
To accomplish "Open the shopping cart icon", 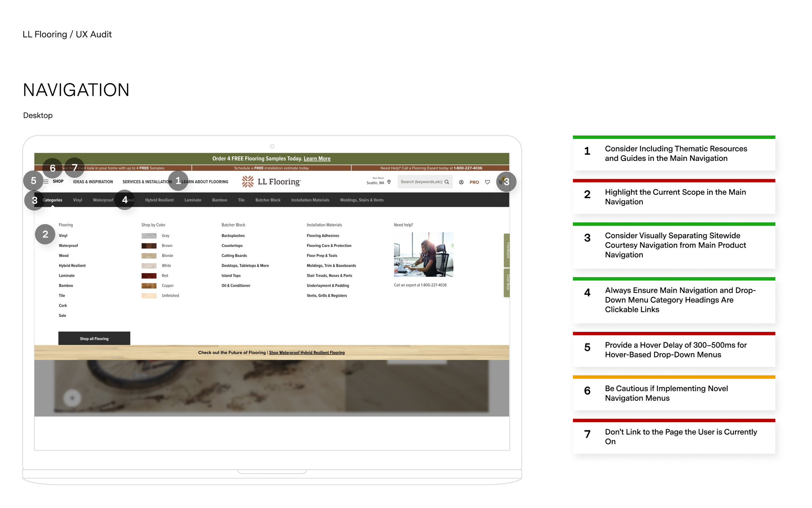I will click(501, 182).
